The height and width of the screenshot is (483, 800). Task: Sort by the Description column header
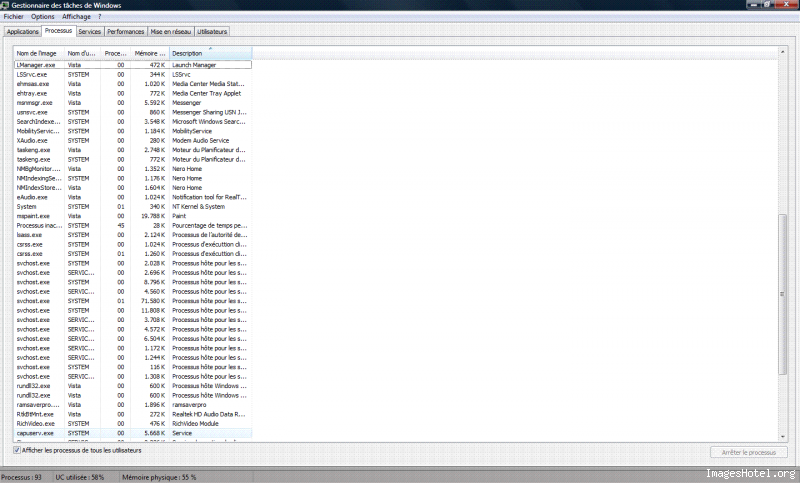(209, 53)
